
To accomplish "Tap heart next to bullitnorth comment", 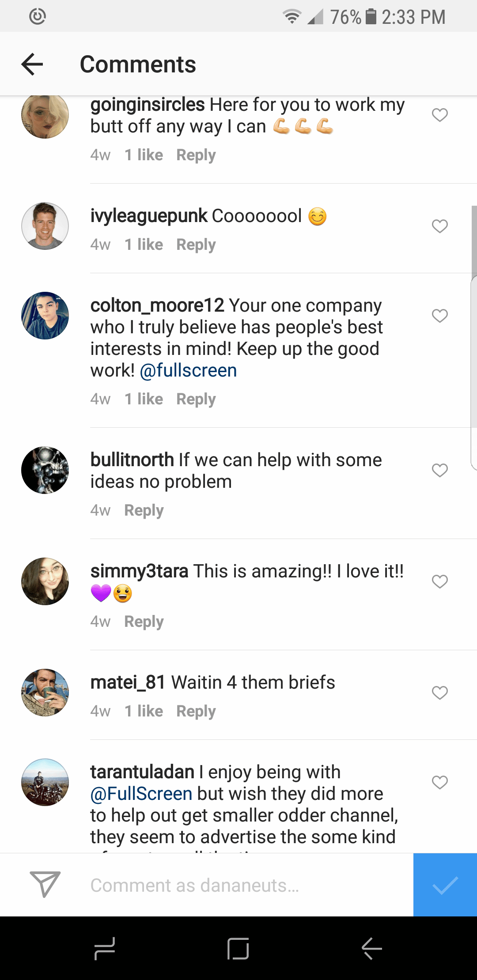I will 440,471.
